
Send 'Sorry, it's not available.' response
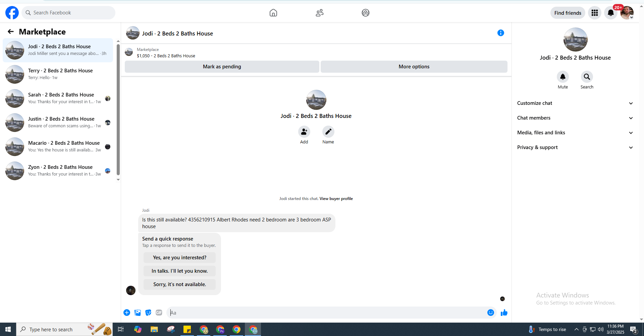(180, 284)
